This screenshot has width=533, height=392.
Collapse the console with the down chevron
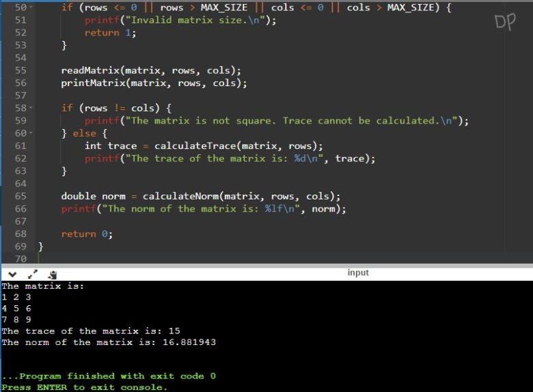point(12,274)
